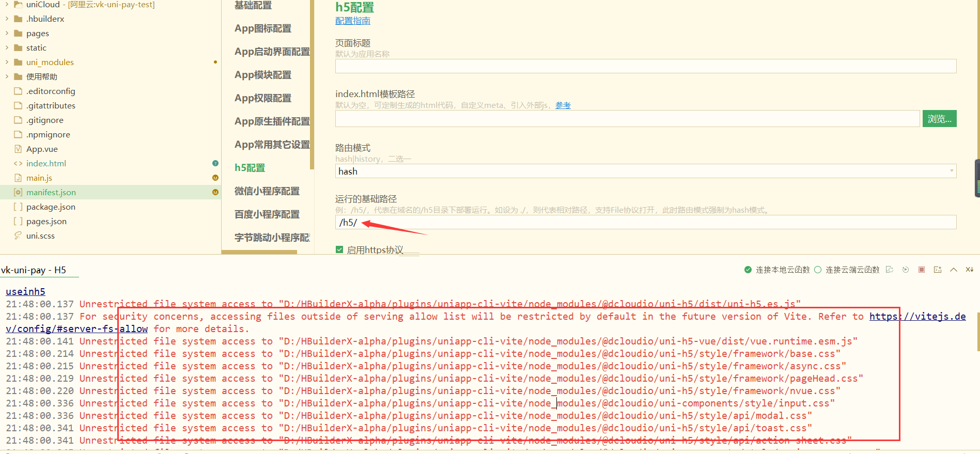The image size is (980, 454).
Task: Collapse the console panel with up chevron
Action: tap(954, 270)
